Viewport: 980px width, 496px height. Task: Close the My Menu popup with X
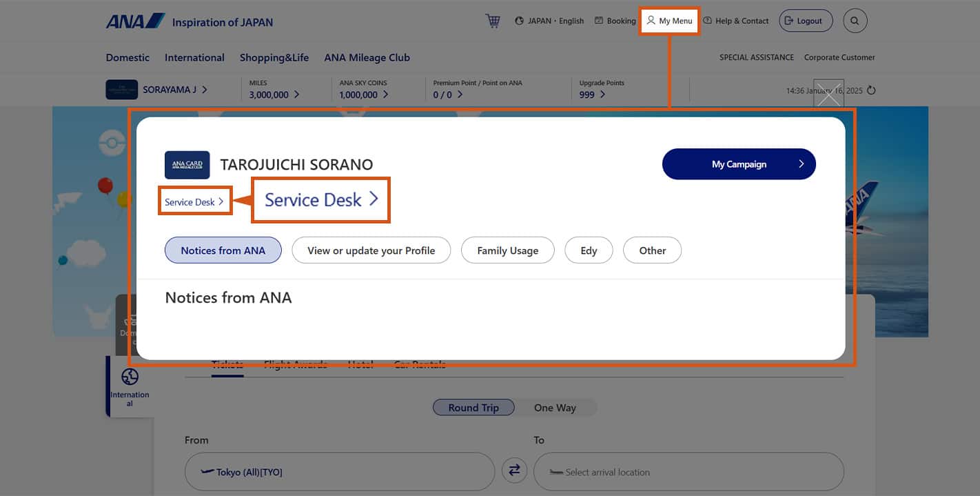coord(828,95)
